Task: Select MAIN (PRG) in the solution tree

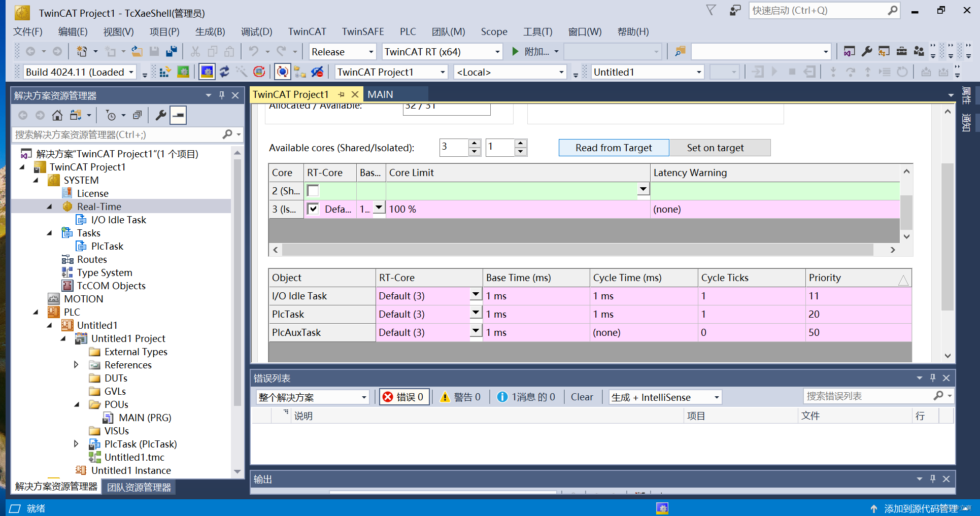Action: click(x=145, y=418)
